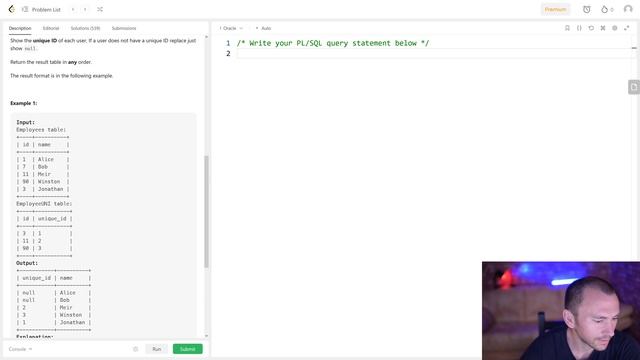Viewport: 640px width, 360px height.
Task: Expand editor to fullscreen
Action: tap(627, 28)
